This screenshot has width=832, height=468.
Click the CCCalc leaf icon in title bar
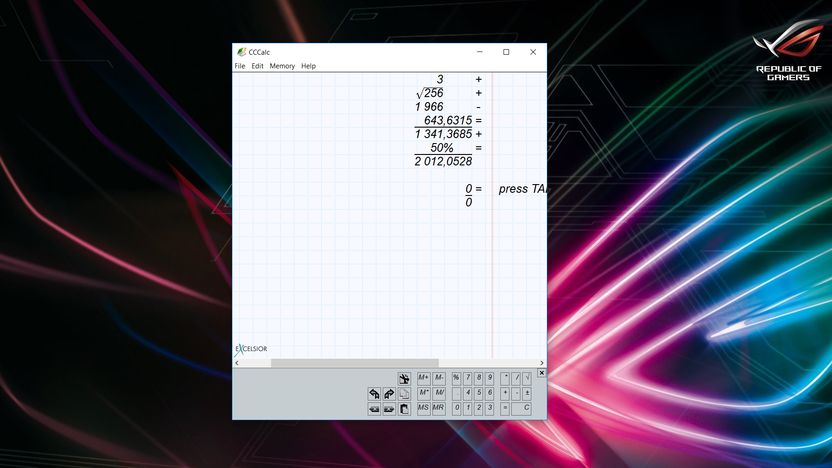(242, 51)
